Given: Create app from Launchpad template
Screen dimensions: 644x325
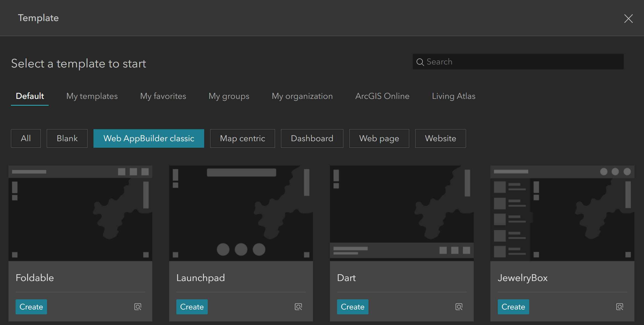Looking at the screenshot, I should click(192, 307).
